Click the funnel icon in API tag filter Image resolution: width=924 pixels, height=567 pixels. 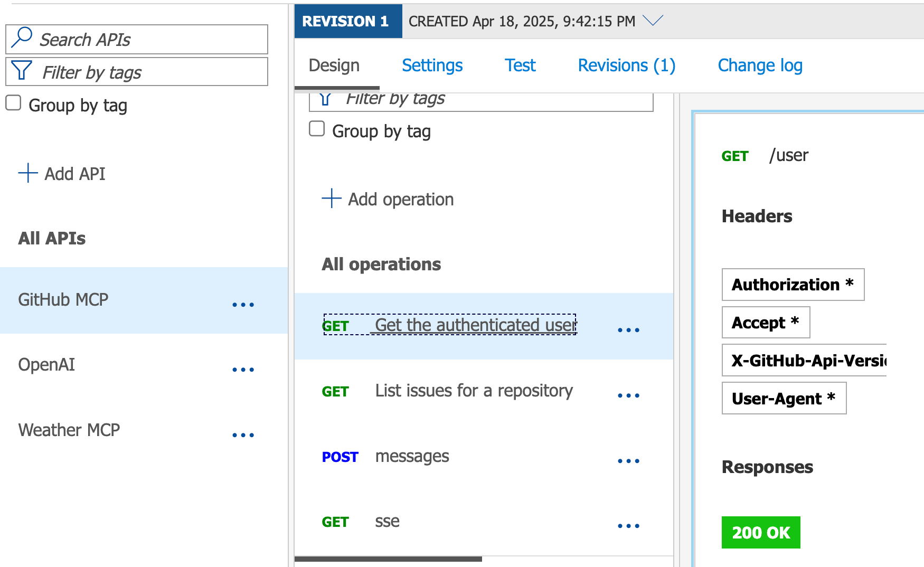[22, 70]
